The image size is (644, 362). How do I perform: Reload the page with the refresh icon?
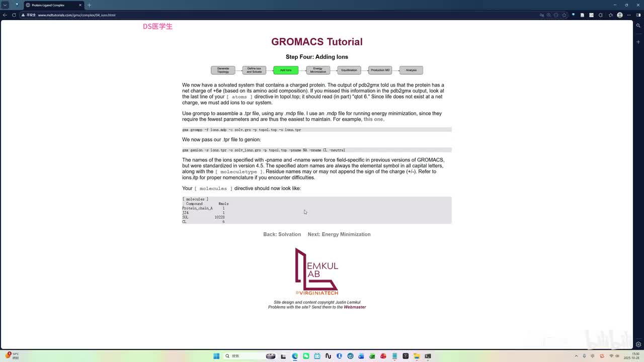click(x=14, y=15)
